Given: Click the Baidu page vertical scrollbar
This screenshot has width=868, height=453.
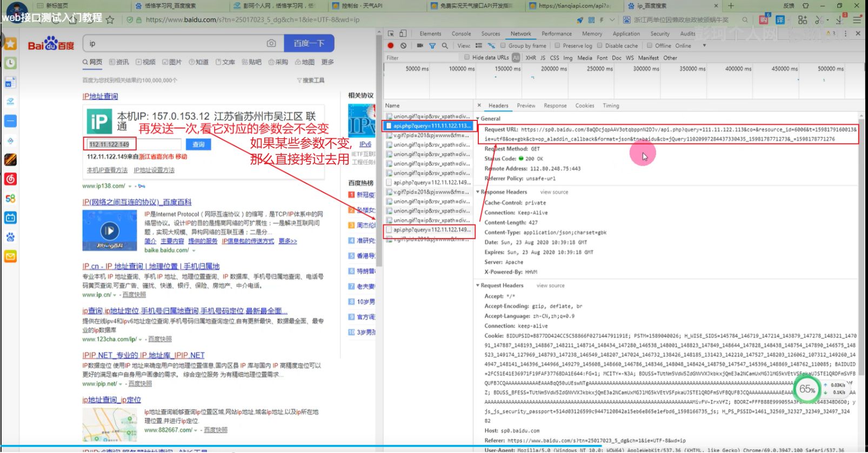Looking at the screenshot, I should click(x=379, y=162).
